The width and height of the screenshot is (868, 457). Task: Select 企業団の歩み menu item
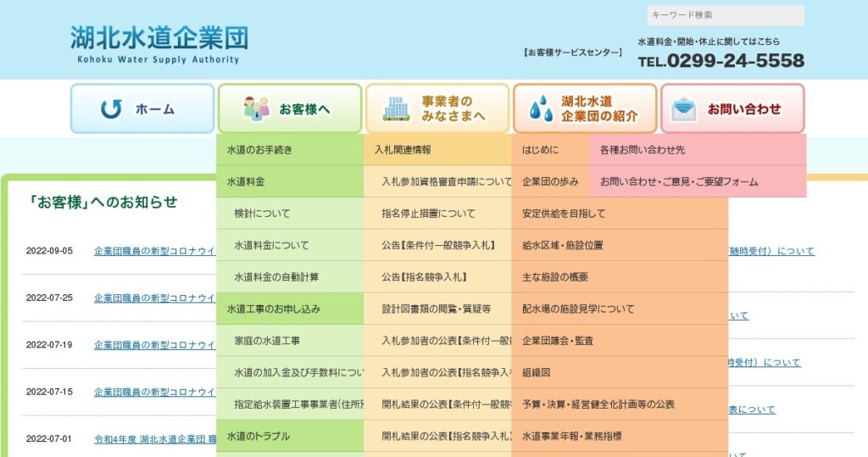[x=550, y=181]
